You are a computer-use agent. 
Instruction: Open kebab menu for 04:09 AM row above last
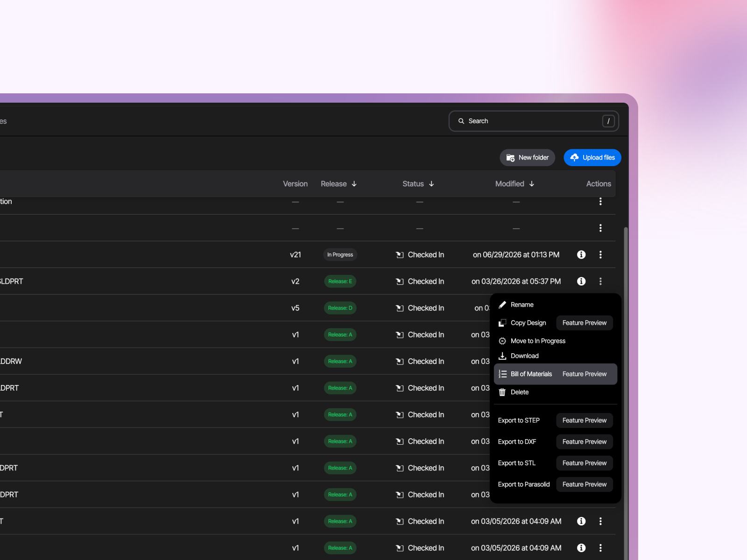[600, 521]
